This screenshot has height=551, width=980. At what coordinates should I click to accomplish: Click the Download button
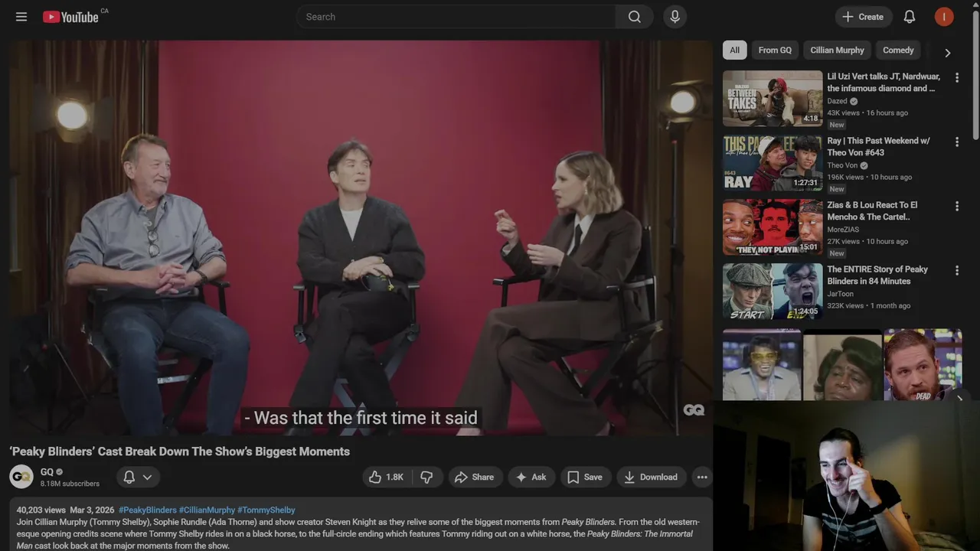point(652,477)
